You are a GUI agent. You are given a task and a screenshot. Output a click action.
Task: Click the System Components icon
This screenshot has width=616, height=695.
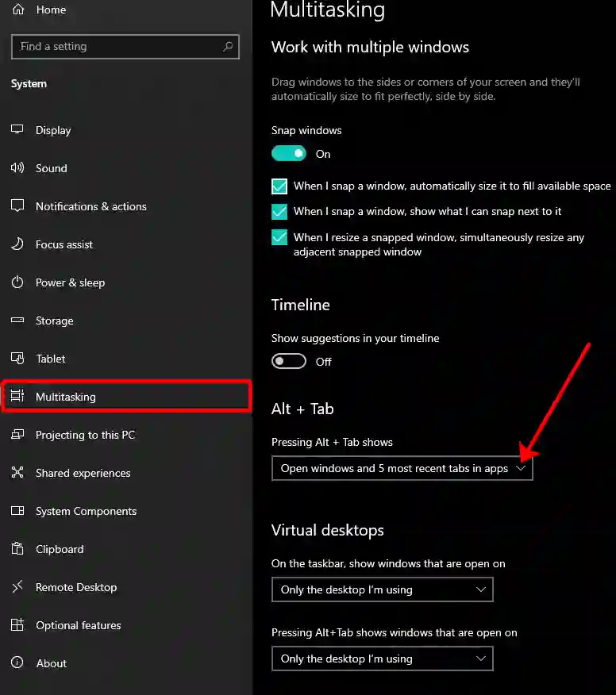point(17,511)
